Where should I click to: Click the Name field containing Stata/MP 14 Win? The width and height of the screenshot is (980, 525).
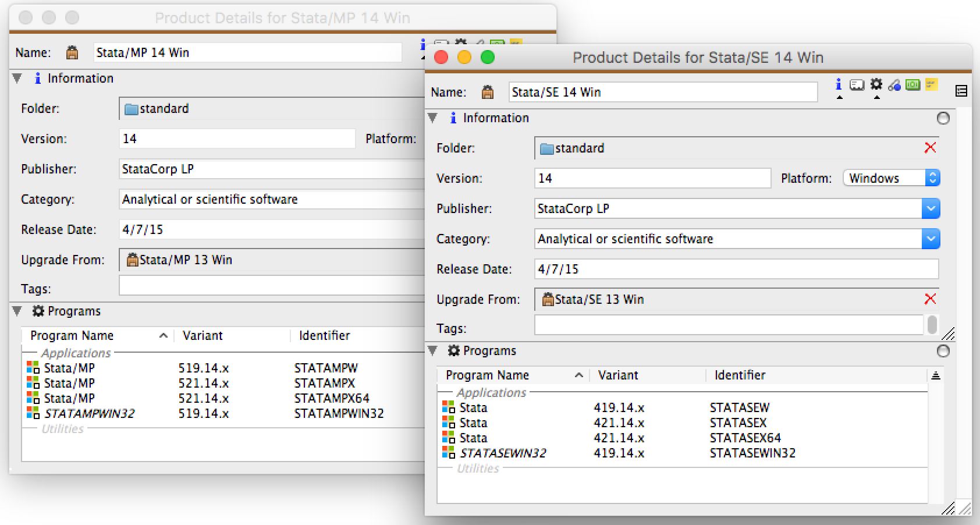pos(247,52)
